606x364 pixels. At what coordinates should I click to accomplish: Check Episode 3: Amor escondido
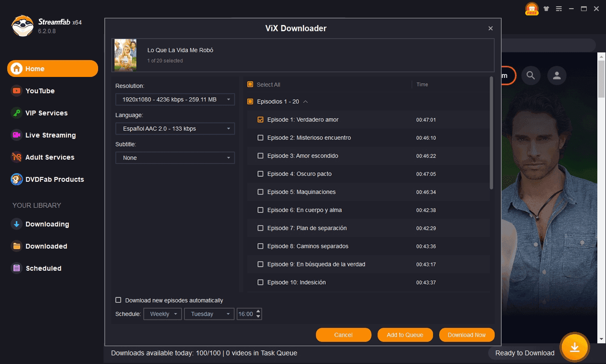click(261, 156)
